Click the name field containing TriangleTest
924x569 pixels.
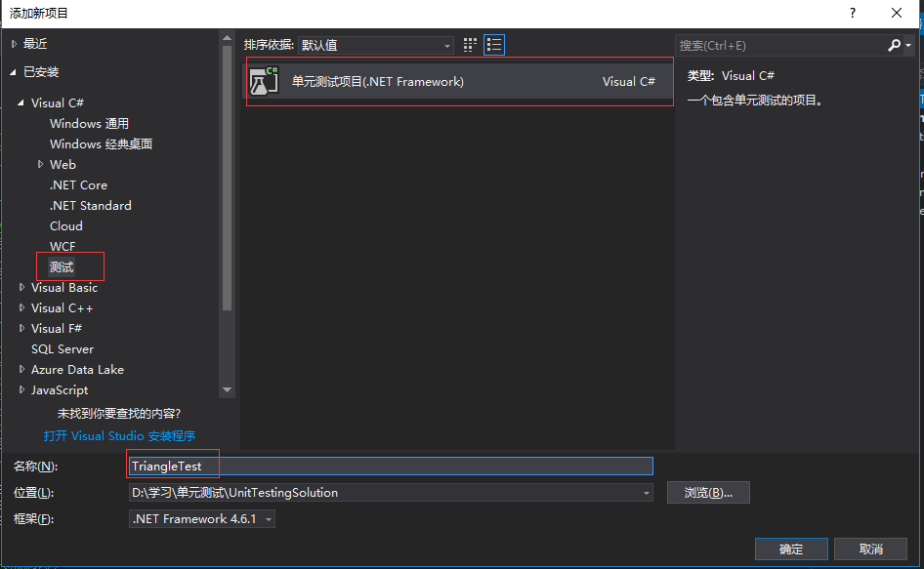tap(391, 466)
